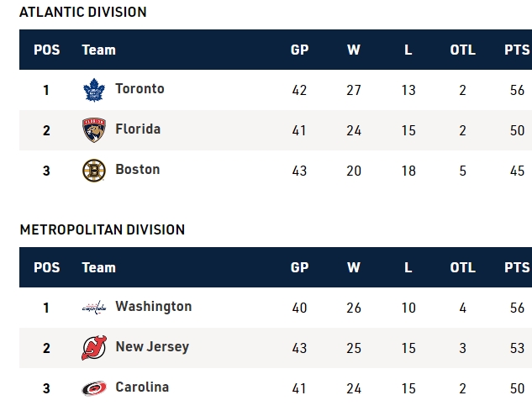Viewport: 532px width, 411px height.
Task: Sort Metropolitan Division by L column
Action: [408, 267]
